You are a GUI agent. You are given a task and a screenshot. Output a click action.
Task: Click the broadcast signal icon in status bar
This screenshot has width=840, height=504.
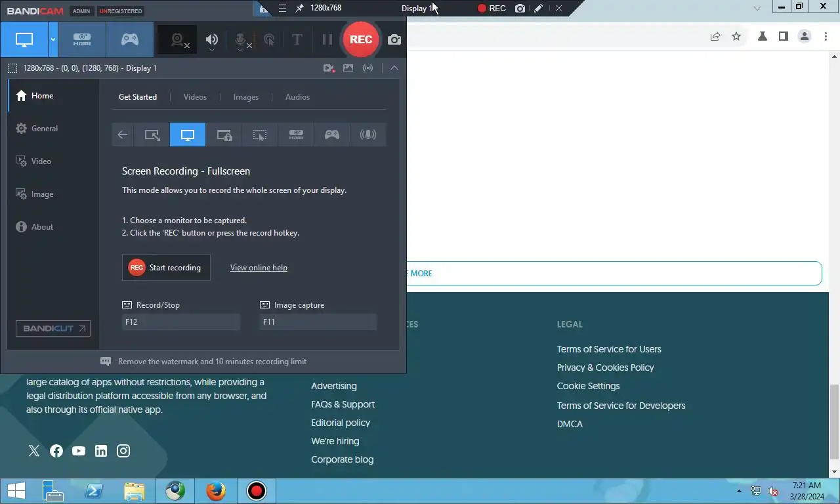pyautogui.click(x=368, y=68)
